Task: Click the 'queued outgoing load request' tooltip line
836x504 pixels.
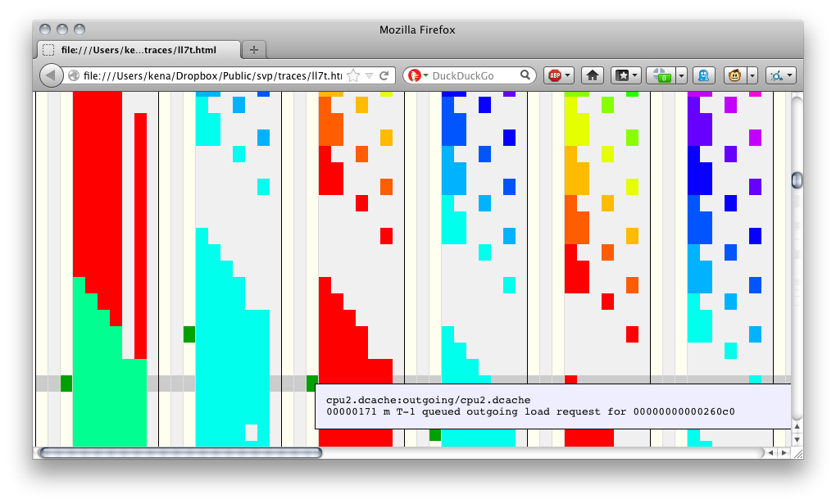Action: click(x=530, y=411)
